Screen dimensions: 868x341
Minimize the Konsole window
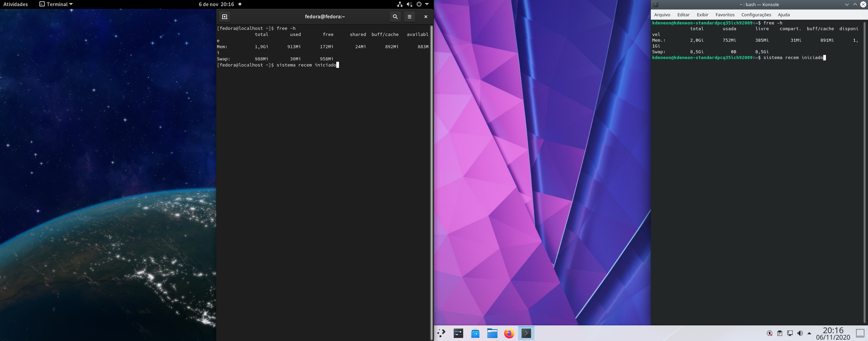pos(847,4)
